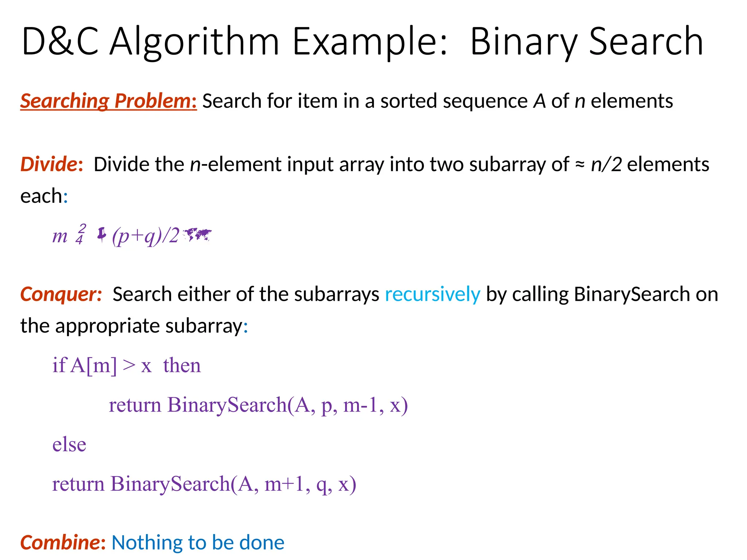
Task: Select the underlined 'Searching Problem:' heading
Action: (108, 101)
